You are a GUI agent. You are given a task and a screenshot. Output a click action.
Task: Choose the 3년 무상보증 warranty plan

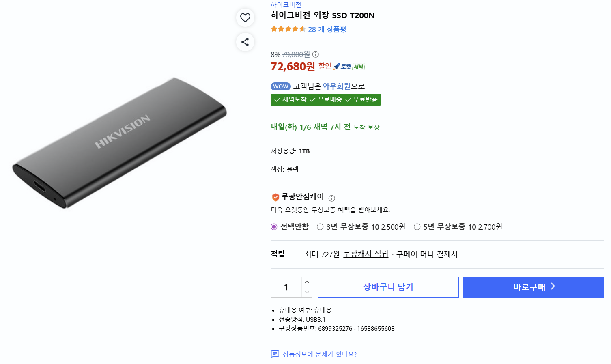click(x=320, y=227)
